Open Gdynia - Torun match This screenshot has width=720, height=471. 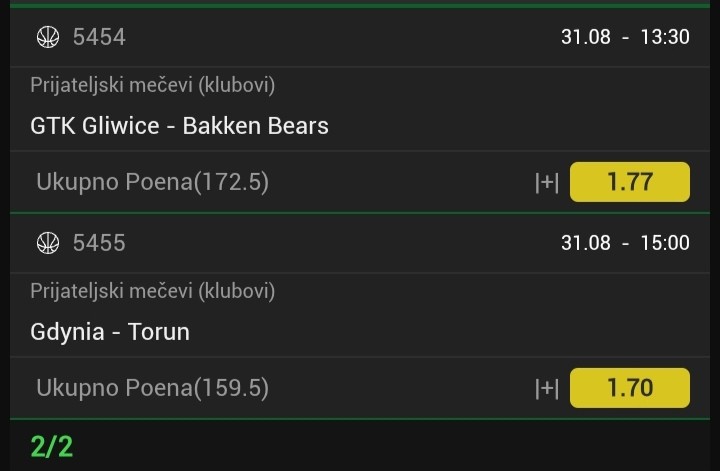[x=110, y=332]
